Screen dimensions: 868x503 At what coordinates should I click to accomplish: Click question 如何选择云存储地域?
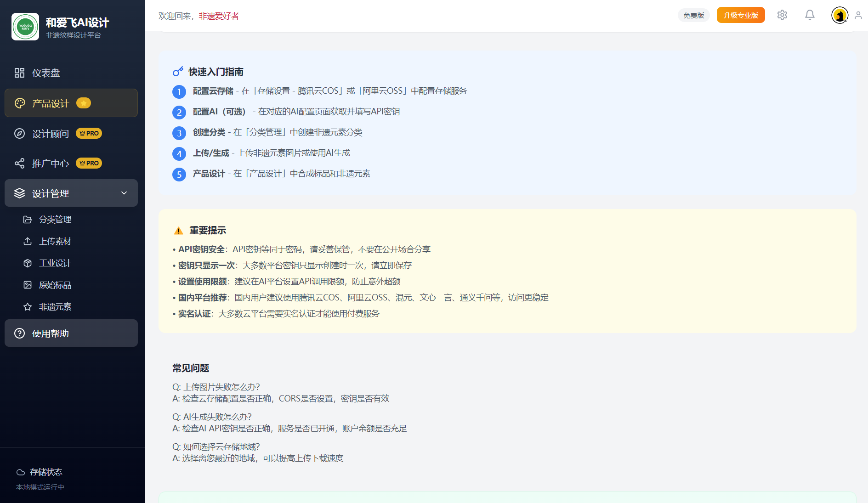pos(216,446)
